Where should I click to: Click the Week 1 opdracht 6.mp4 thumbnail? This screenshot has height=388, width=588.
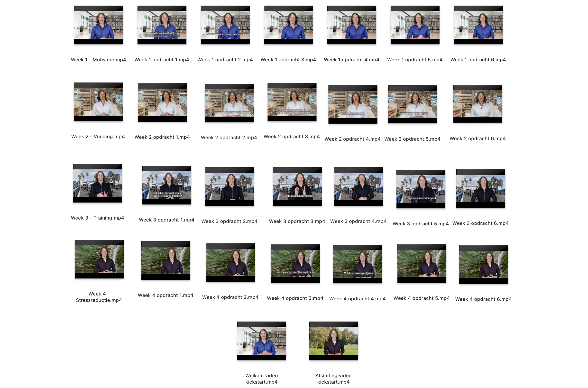pos(478,25)
